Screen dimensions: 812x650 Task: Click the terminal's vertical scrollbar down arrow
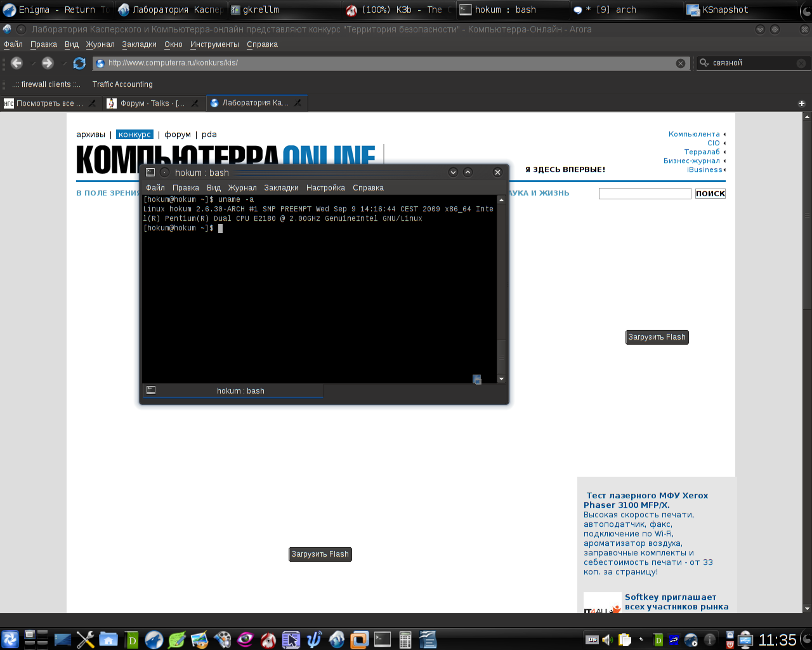pos(501,379)
